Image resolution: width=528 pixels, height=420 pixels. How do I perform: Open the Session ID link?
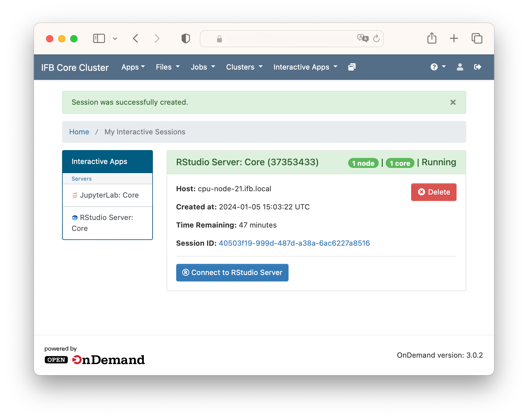point(294,243)
